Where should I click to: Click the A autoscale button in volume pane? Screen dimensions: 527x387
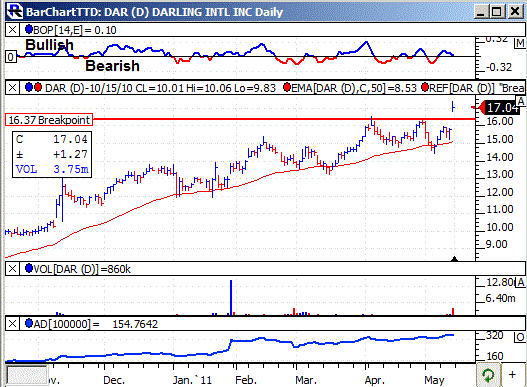[521, 282]
